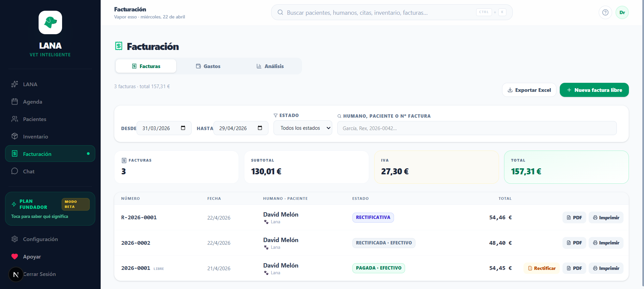Viewport: 644px width, 289px height.
Task: Click the Dr user avatar
Action: [622, 12]
